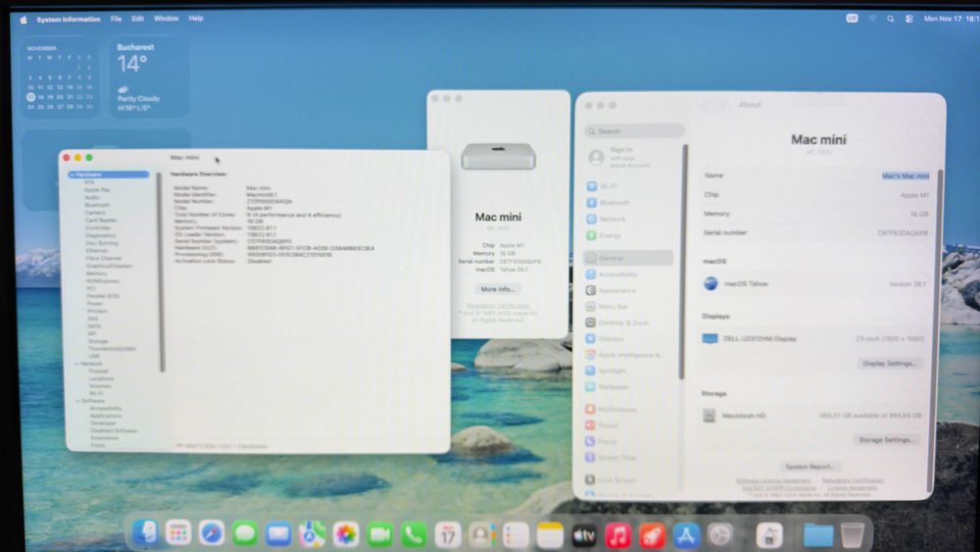Click the Macintosh HD storage row

[x=812, y=415]
